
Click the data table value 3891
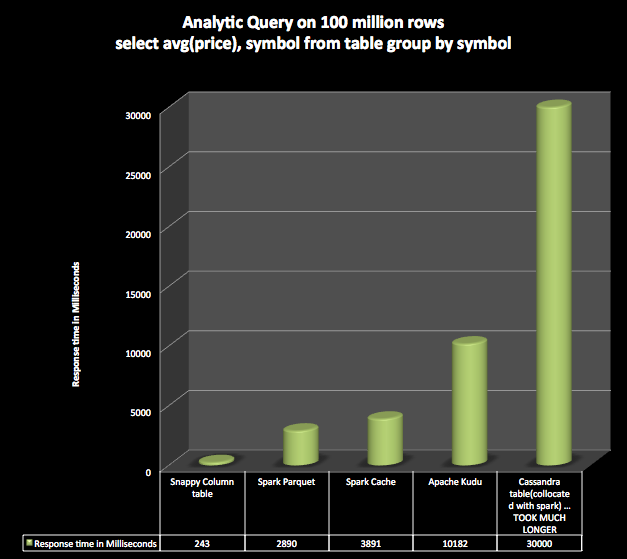(371, 544)
